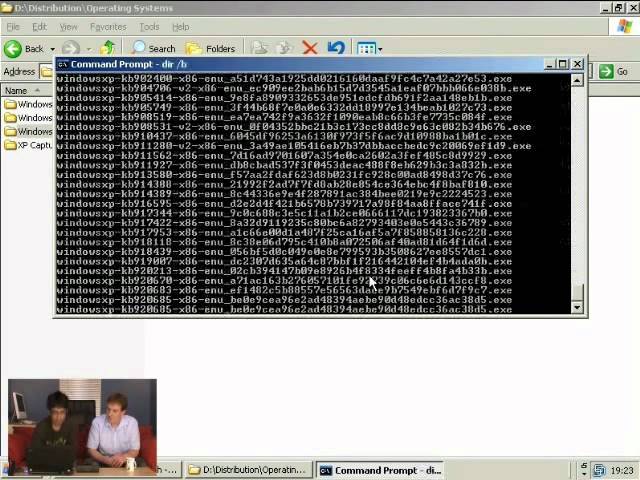The width and height of the screenshot is (640, 480).
Task: Click Command Prompt title bar system icon
Action: [x=63, y=64]
